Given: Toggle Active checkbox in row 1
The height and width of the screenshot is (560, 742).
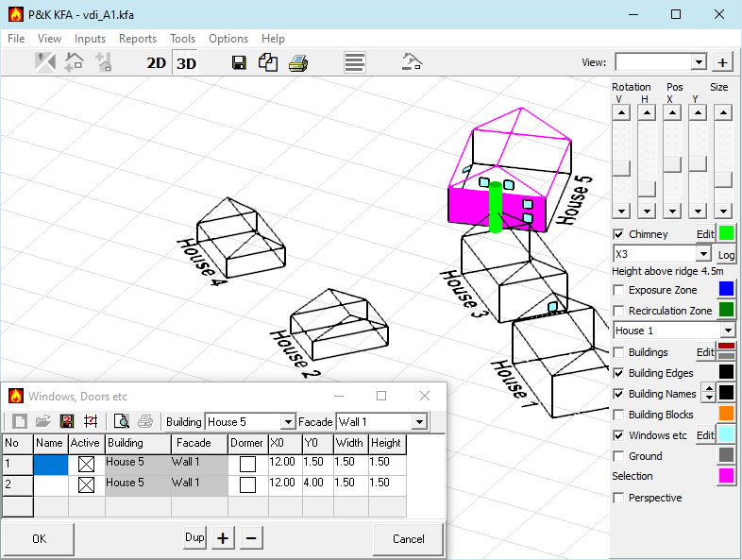Looking at the screenshot, I should click(x=86, y=464).
